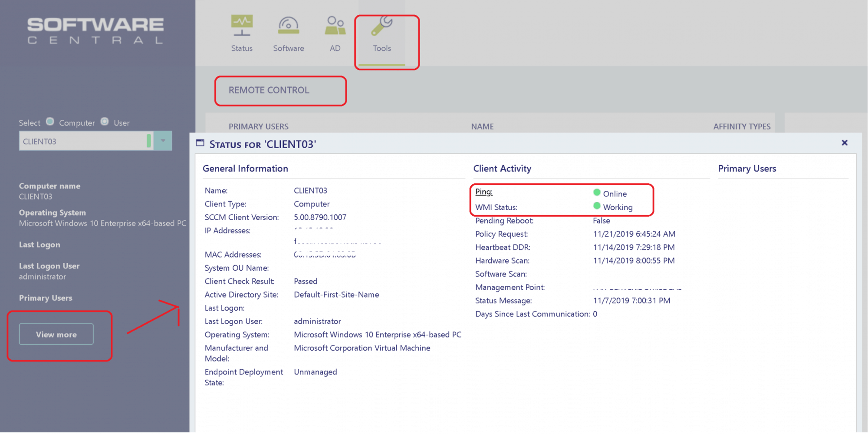Screen dimensions: 868x434
Task: Toggle the green status indicator in the computer field
Action: (x=150, y=140)
